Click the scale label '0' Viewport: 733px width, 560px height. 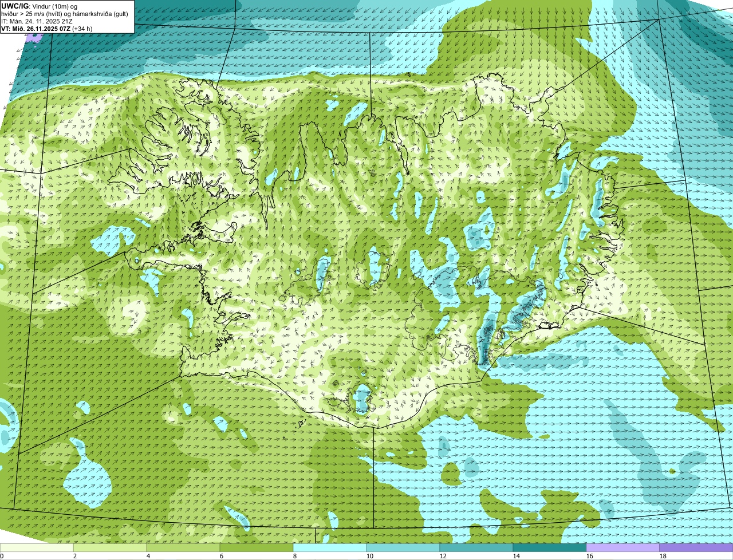2,556
